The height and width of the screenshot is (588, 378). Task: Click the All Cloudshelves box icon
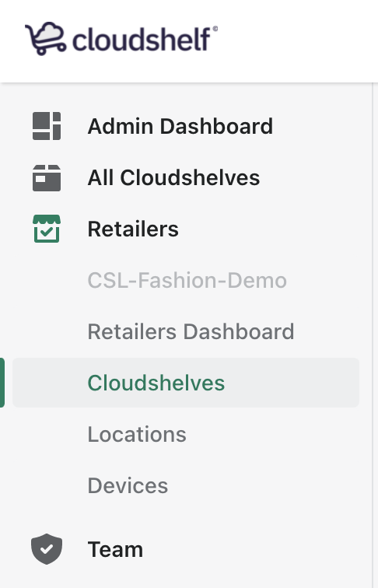tap(47, 178)
